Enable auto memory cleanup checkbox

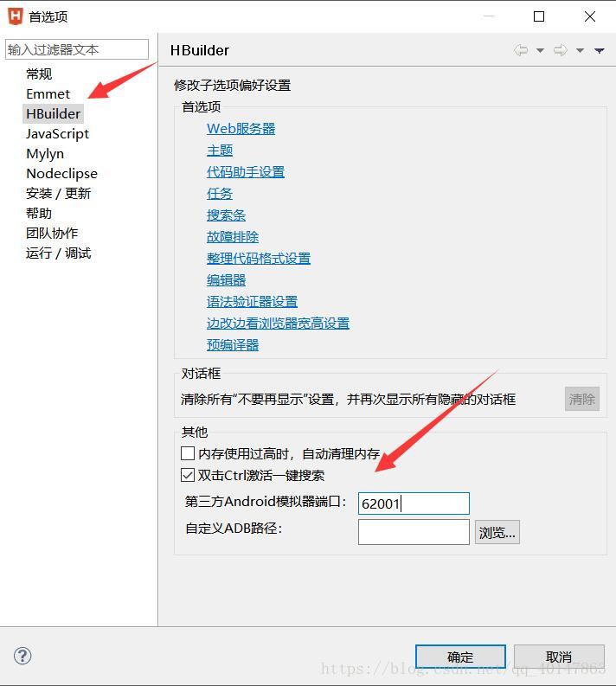pos(188,453)
